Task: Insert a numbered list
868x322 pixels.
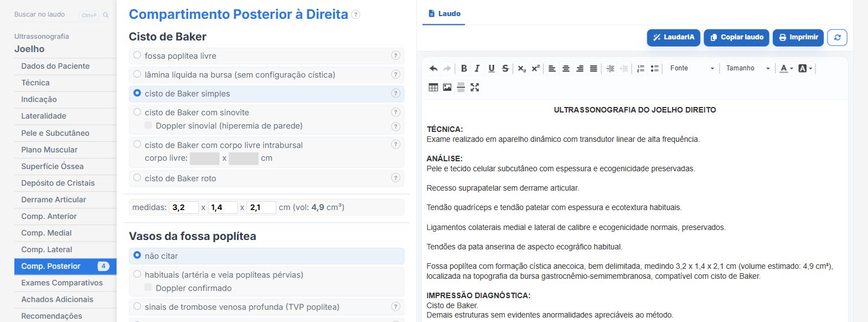Action: (x=641, y=69)
